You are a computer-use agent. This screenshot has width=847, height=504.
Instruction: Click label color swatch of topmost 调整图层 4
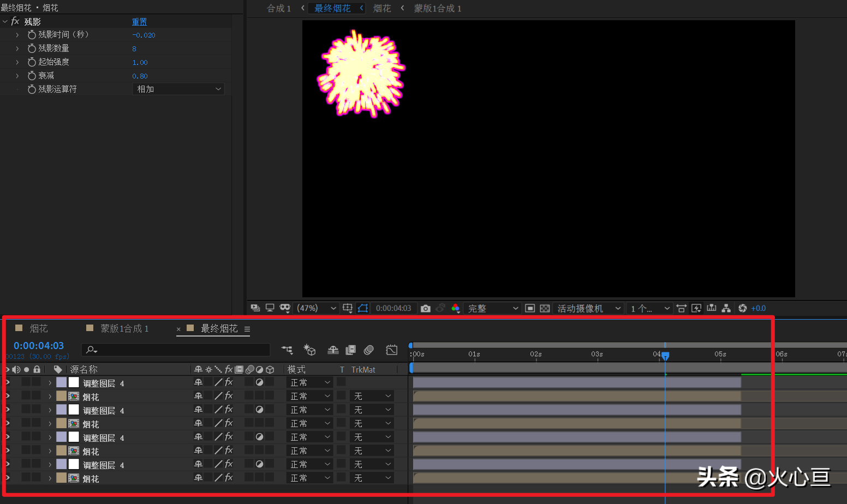point(61,382)
